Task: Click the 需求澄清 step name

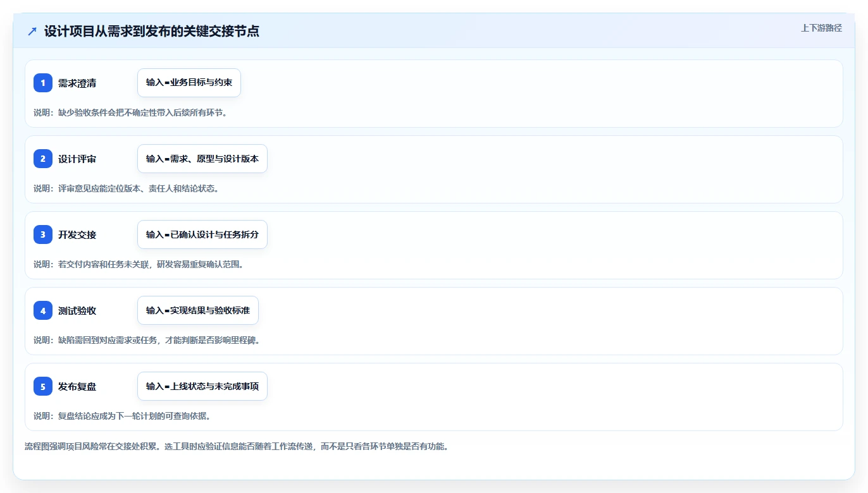Action: tap(77, 83)
